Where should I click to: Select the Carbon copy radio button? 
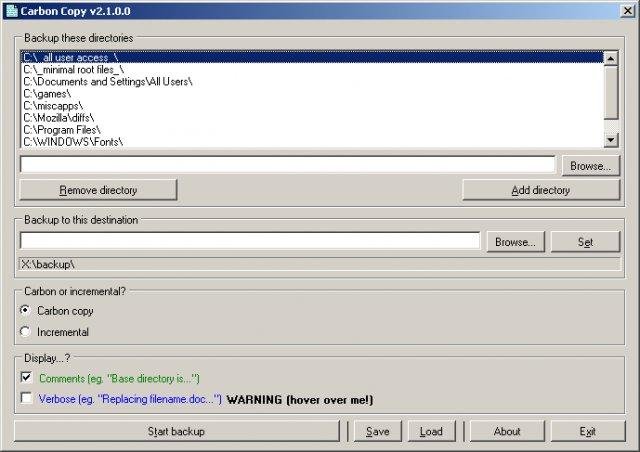pyautogui.click(x=25, y=310)
